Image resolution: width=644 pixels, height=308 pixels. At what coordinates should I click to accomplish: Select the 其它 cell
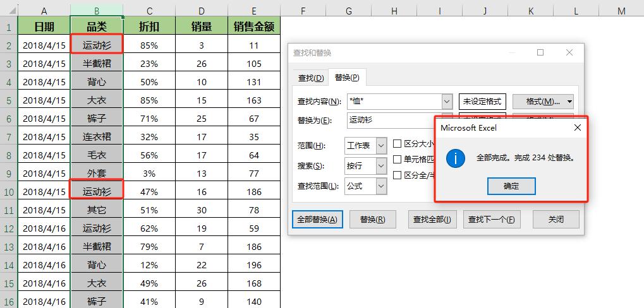click(97, 210)
